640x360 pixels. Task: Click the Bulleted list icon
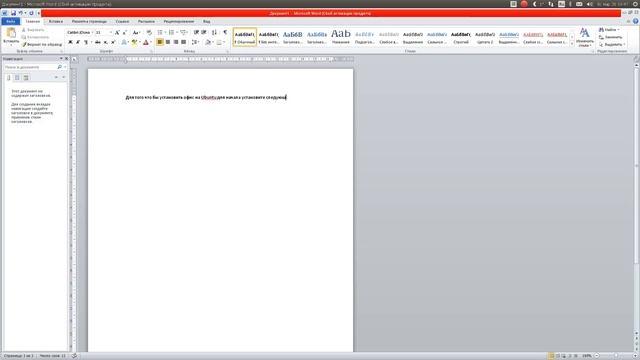coord(160,32)
